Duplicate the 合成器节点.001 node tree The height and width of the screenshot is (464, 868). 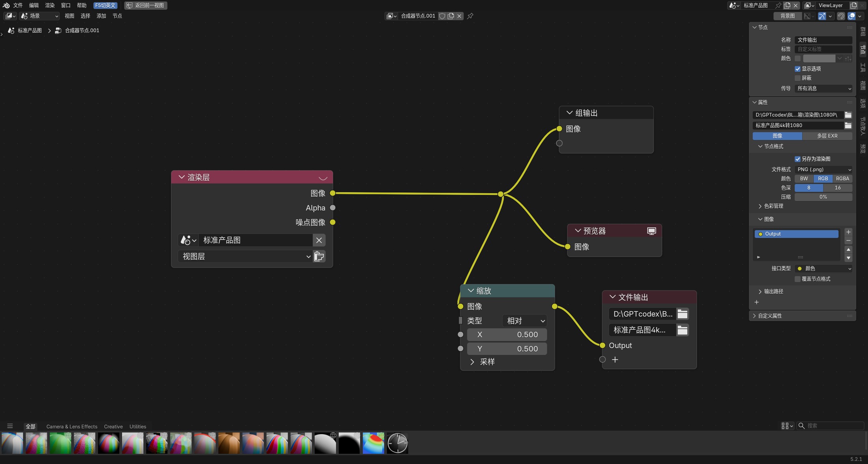451,16
